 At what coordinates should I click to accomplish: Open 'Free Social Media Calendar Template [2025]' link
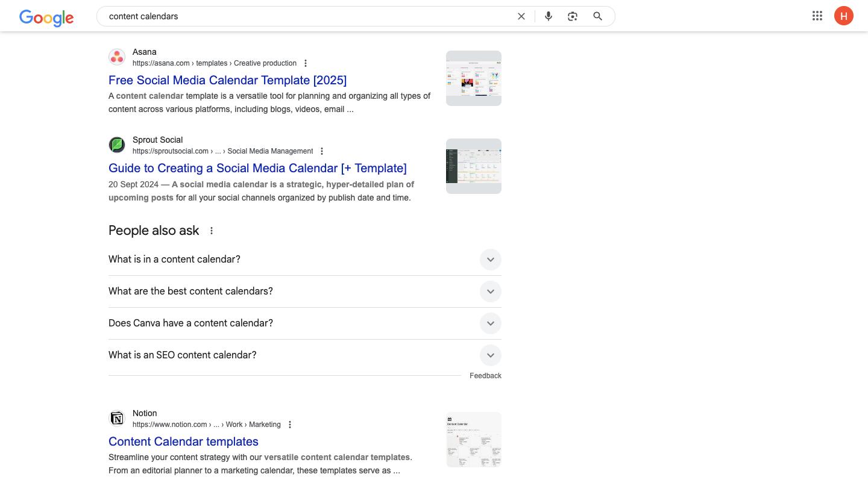pyautogui.click(x=227, y=80)
